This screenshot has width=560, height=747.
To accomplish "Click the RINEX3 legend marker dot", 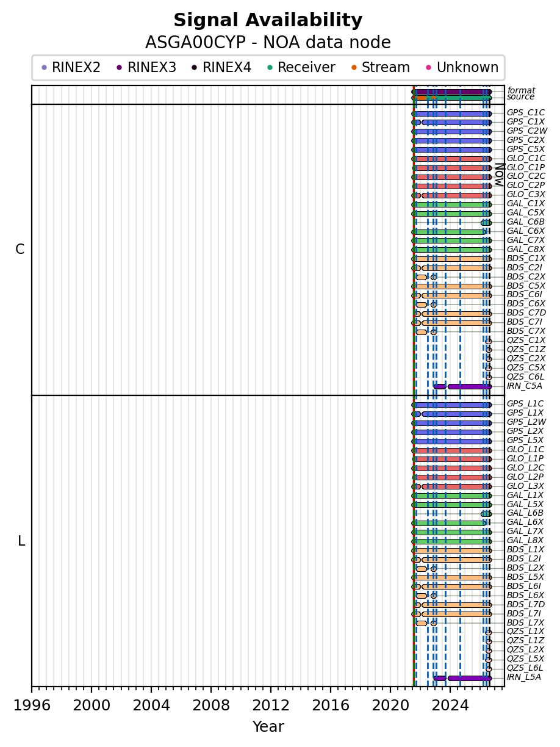I will [120, 68].
